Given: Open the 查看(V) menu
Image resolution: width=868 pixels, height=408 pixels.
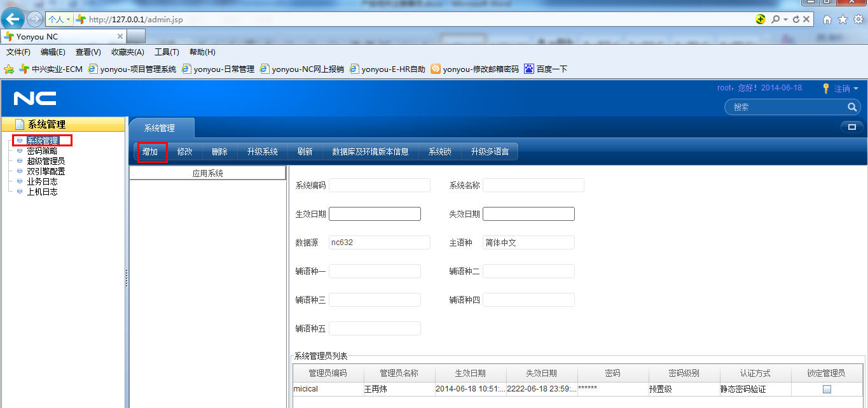Looking at the screenshot, I should (x=88, y=52).
